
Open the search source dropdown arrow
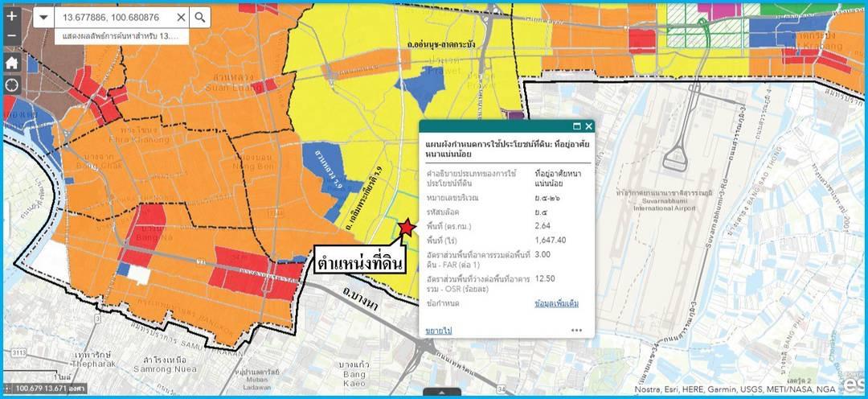click(43, 18)
